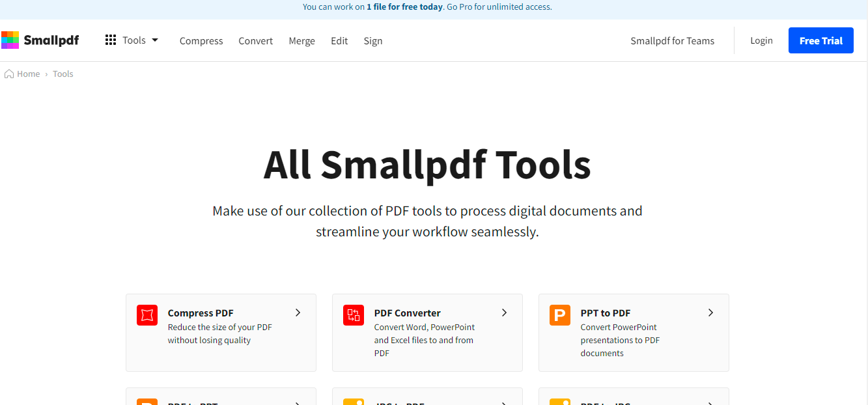Screen dimensions: 868x405
Task: Click "Convert Word, PowerPoint and Excel files" description
Action: pyautogui.click(x=425, y=341)
